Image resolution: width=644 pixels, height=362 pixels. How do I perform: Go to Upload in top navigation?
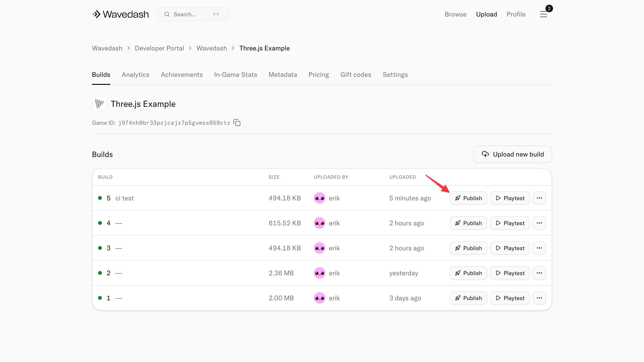click(x=486, y=14)
